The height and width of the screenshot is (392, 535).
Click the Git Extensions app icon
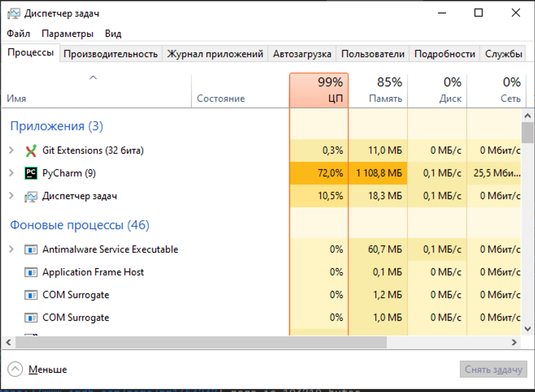coord(31,150)
